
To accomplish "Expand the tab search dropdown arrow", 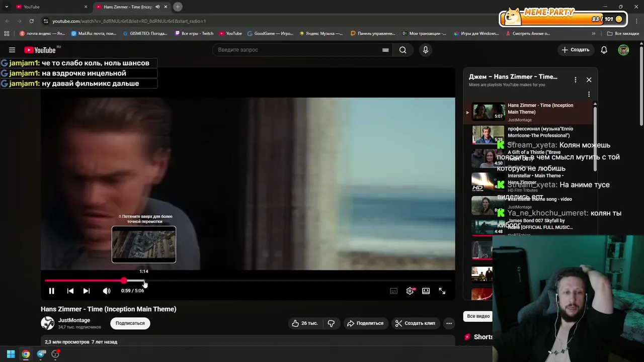I will tap(7, 7).
